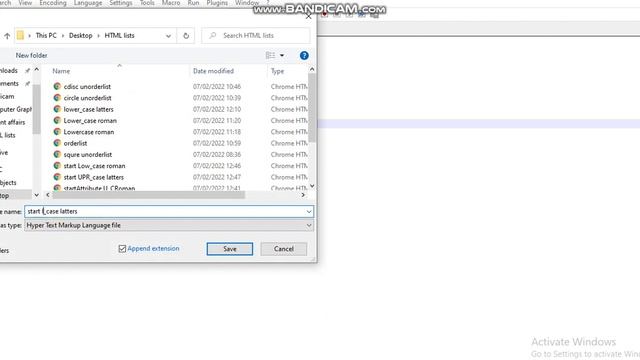Click the file list horizontal scrollbar
Viewport: 640px width, 360px height.
149,195
